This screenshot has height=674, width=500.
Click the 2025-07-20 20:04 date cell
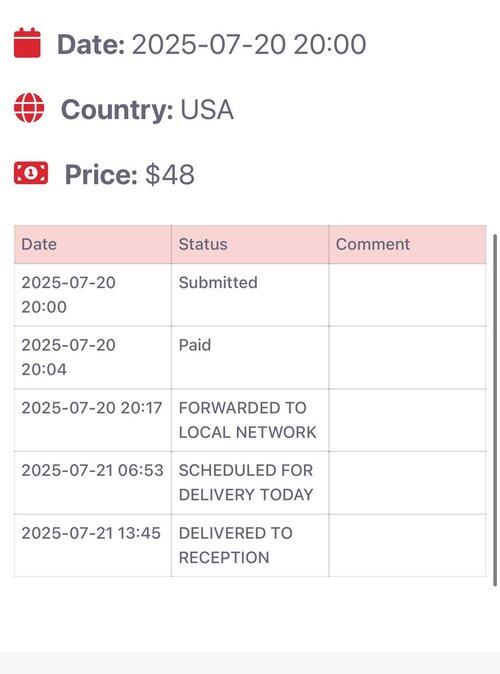(x=93, y=358)
